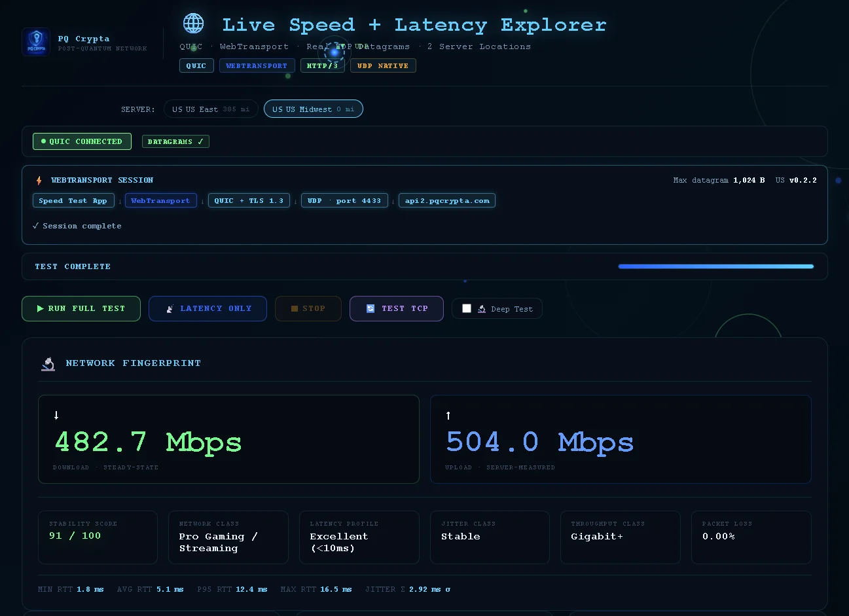Click the 504.0 Mbps upload value
This screenshot has height=616, width=849.
coord(540,443)
